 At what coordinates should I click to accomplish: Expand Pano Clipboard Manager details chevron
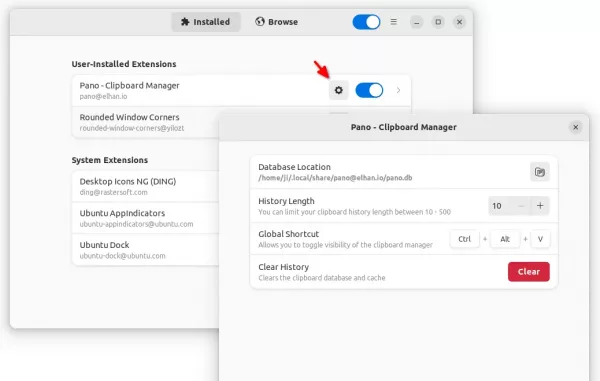(x=398, y=90)
